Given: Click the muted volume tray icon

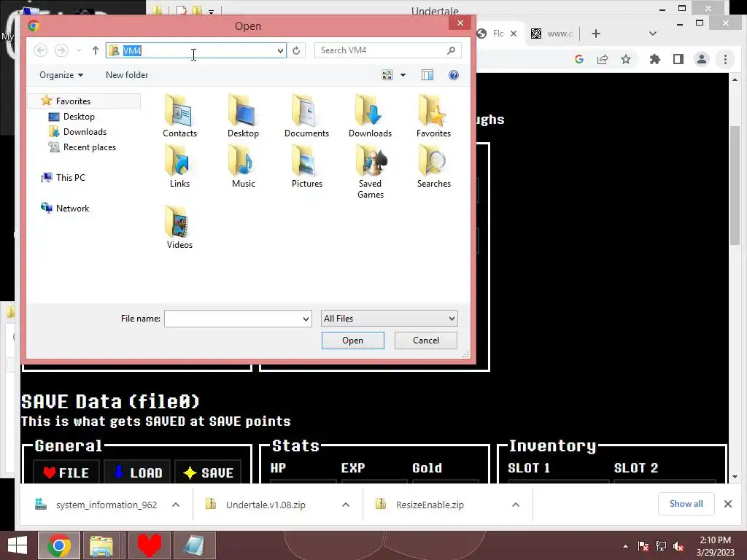Looking at the screenshot, I should tap(678, 546).
